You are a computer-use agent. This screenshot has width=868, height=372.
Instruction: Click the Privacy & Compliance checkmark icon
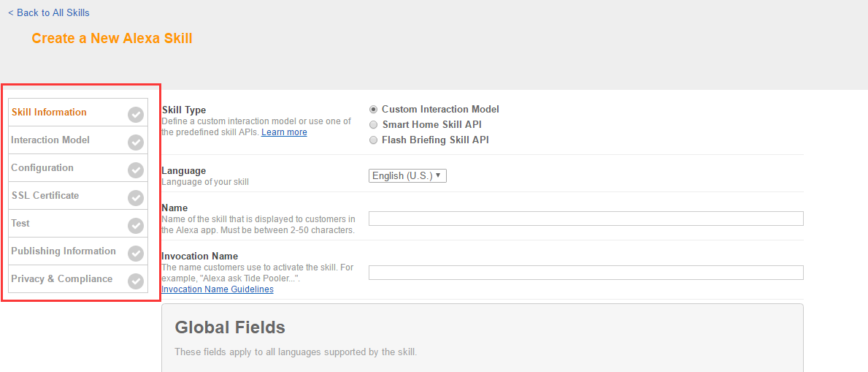[136, 281]
